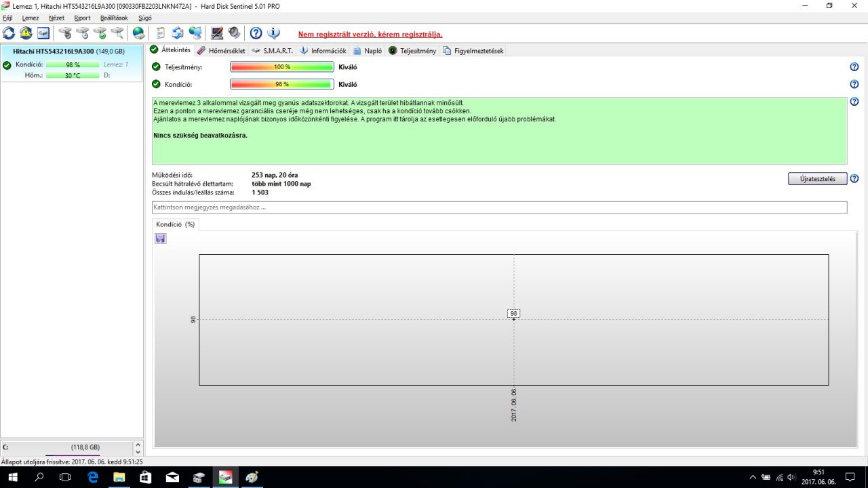
Task: Click the comment field Kattintson megjegyzés megadásához
Action: click(499, 207)
